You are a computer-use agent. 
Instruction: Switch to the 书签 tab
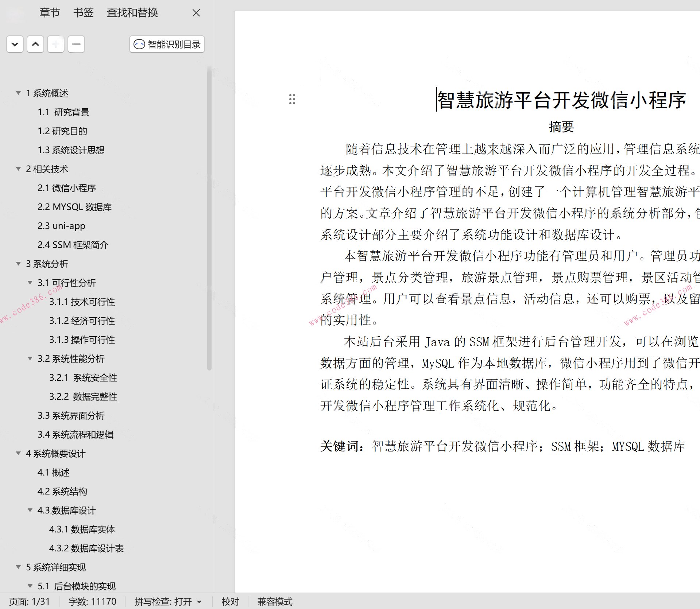click(83, 13)
